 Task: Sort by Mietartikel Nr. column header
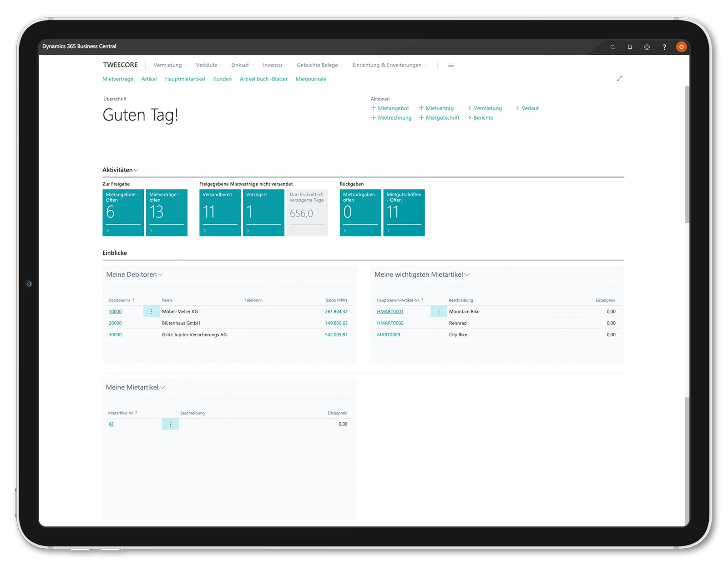click(x=122, y=413)
